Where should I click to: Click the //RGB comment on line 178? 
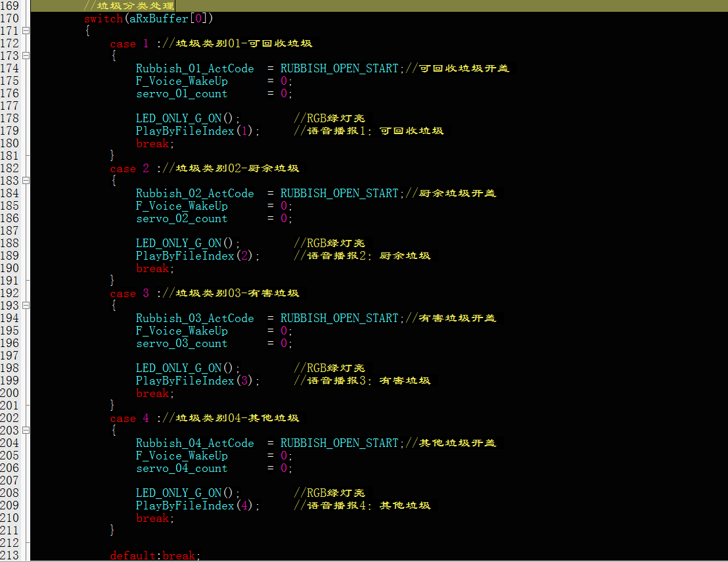pos(330,118)
